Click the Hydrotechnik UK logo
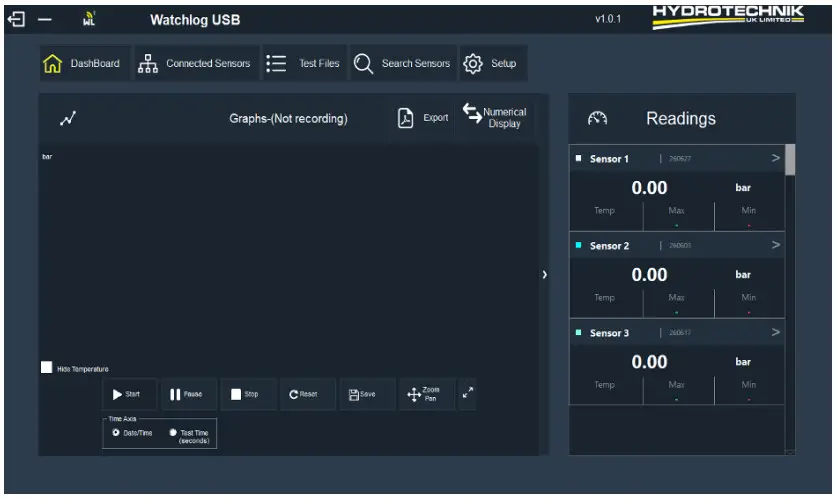 tap(728, 17)
